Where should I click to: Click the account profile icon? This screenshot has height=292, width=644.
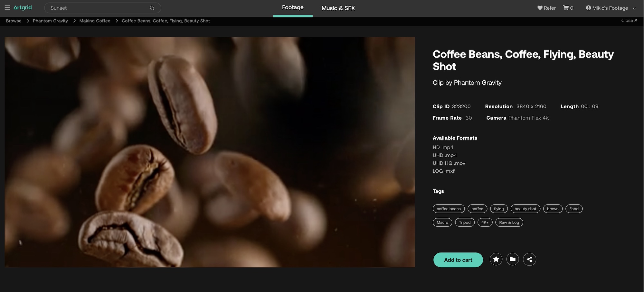click(x=588, y=8)
